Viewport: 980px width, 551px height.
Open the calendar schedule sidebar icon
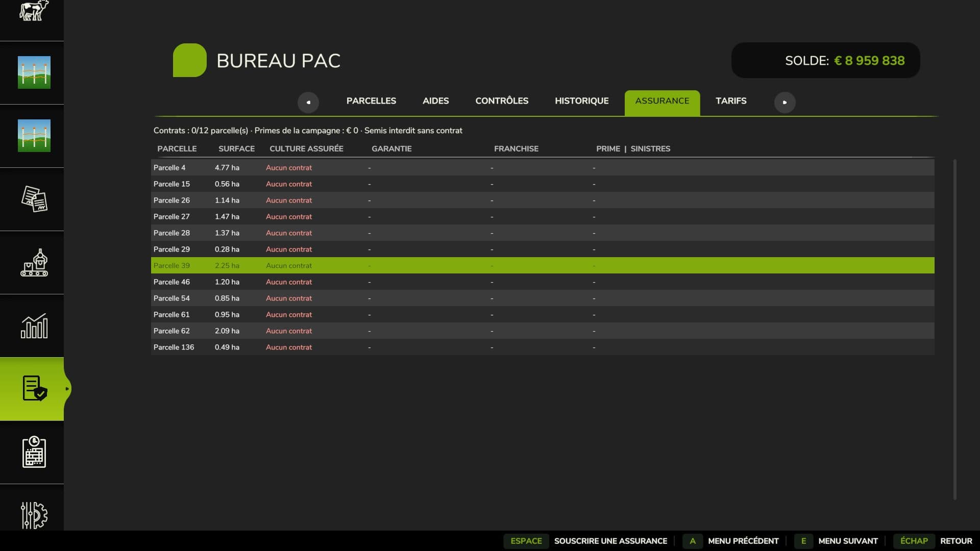tap(34, 452)
